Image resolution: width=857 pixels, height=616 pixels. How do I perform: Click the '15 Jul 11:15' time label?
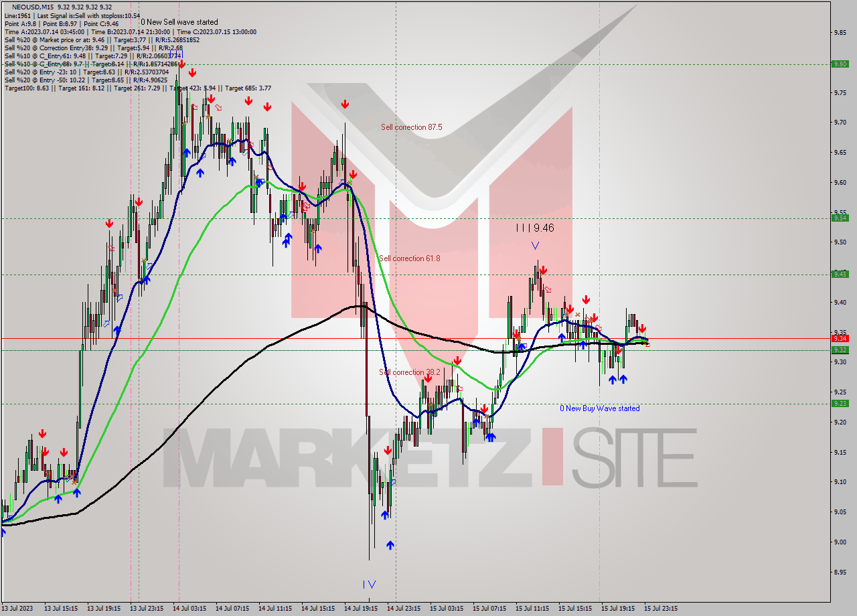tap(532, 609)
